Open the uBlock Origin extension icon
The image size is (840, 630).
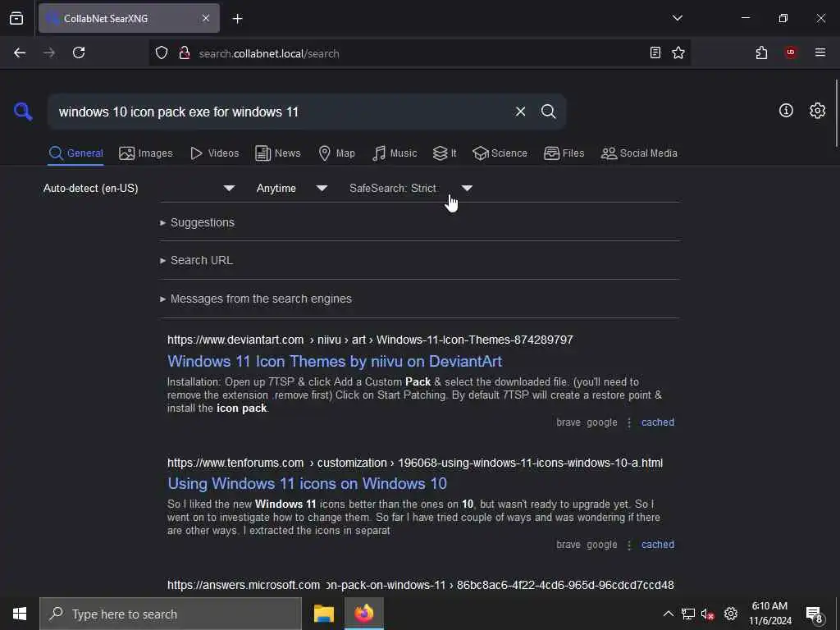790,52
